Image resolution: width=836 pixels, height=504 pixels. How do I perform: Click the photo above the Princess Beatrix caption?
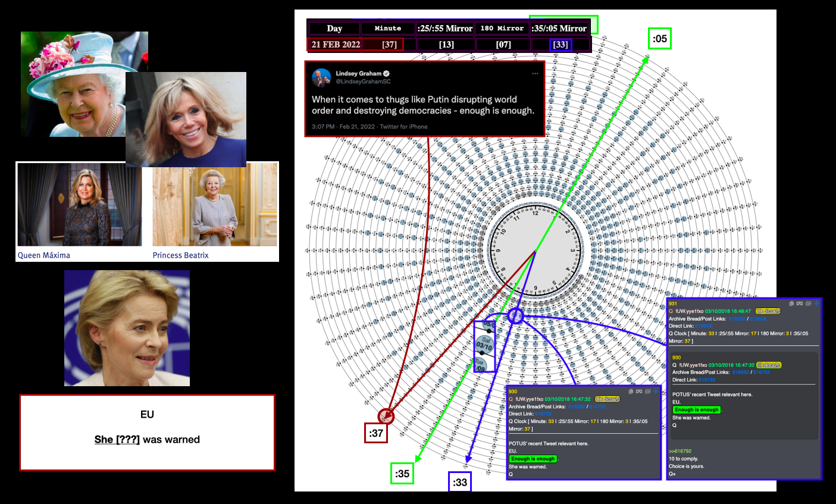[215, 205]
